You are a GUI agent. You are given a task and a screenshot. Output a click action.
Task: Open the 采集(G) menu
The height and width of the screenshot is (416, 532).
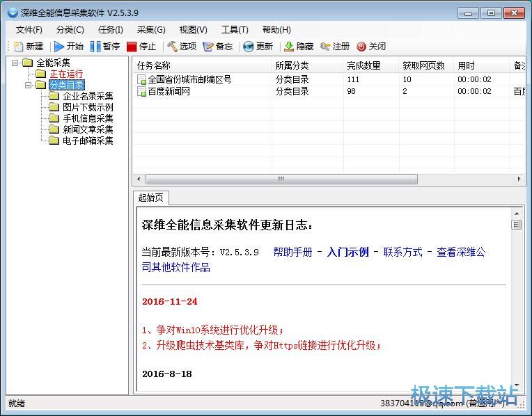point(151,30)
